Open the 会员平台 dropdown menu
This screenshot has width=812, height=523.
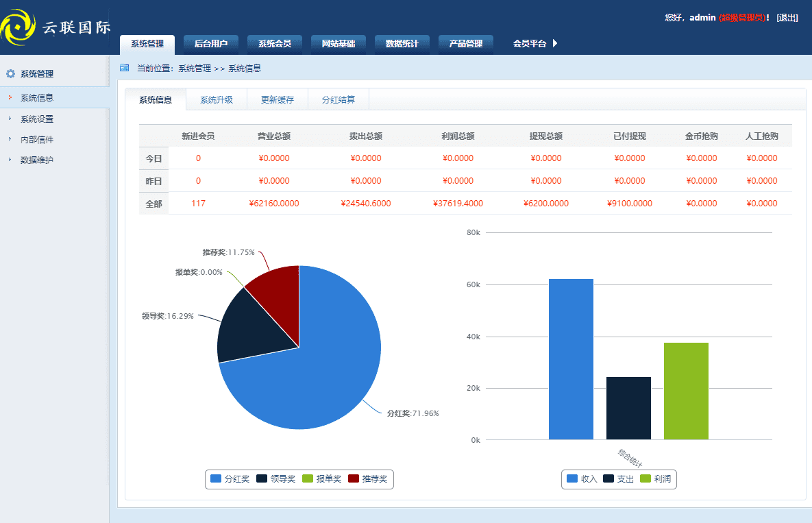[530, 42]
